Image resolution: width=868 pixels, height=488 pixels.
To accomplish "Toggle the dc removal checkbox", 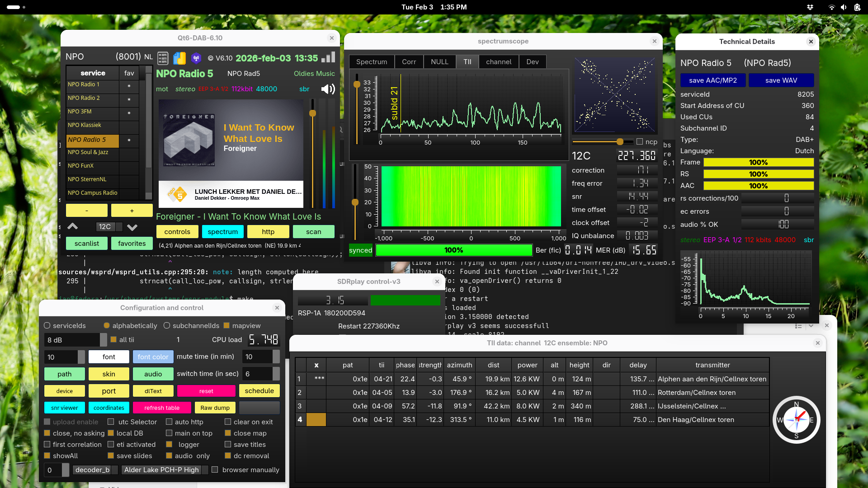I will [x=228, y=456].
